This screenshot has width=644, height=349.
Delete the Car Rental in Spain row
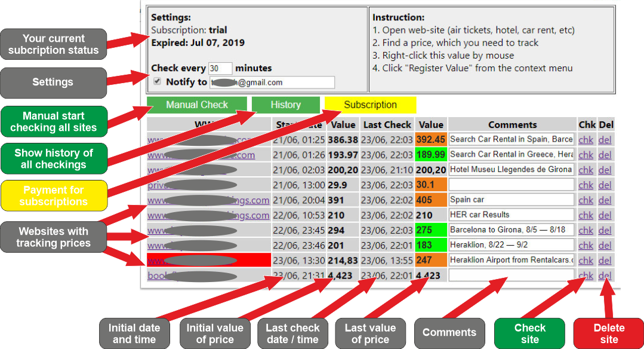click(605, 139)
